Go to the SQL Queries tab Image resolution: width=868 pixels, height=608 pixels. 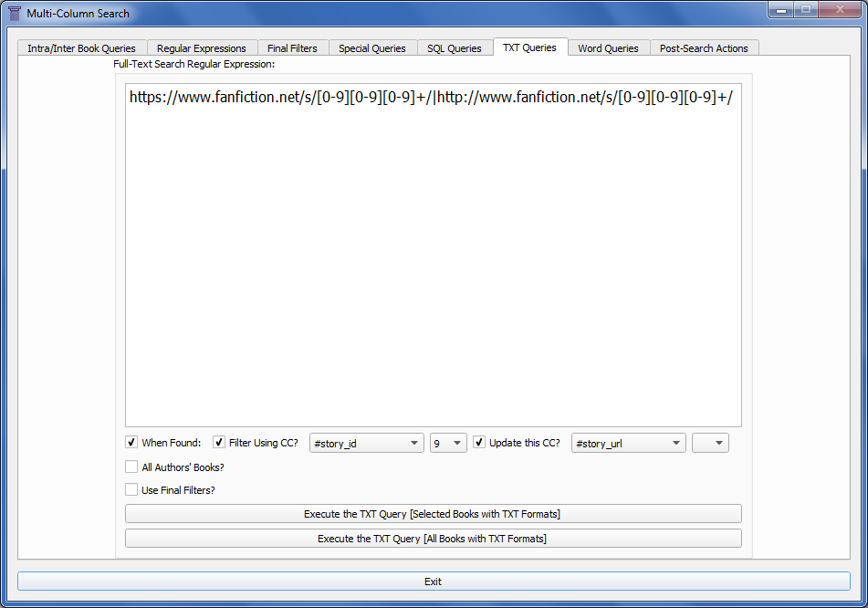[x=455, y=48]
